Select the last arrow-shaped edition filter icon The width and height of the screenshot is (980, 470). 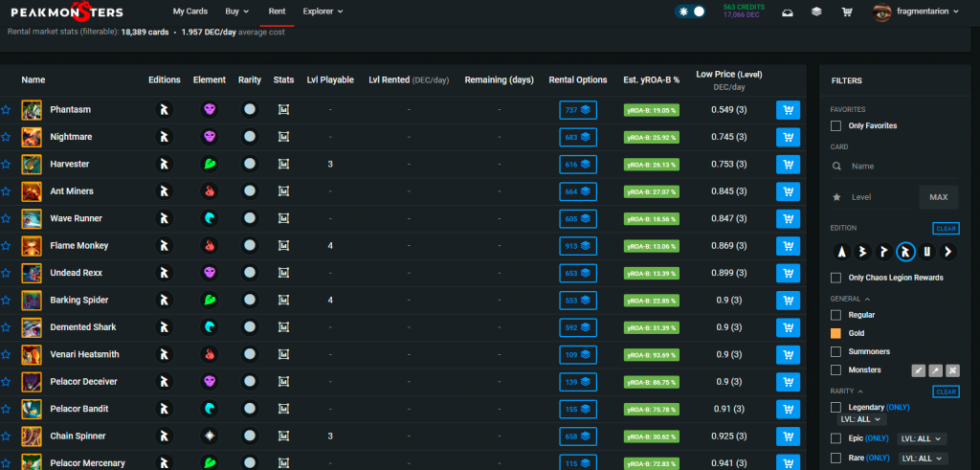948,252
